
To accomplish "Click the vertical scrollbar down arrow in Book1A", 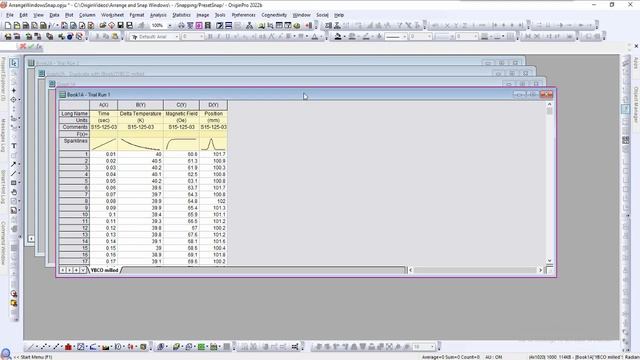I will tap(549, 260).
